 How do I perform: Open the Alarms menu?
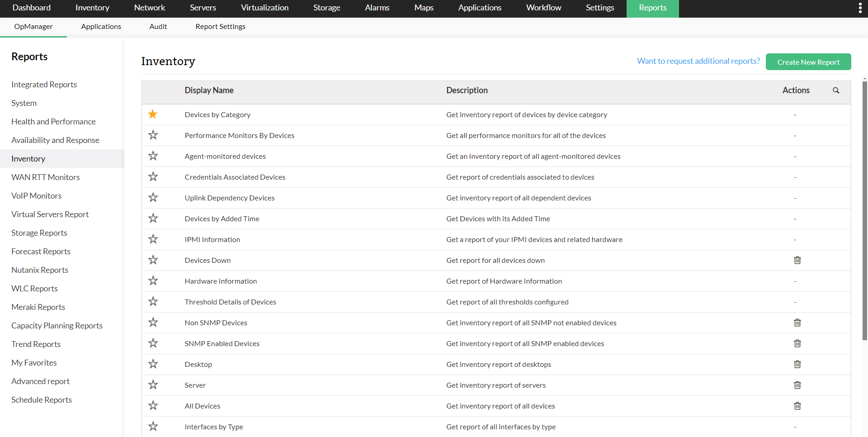377,8
